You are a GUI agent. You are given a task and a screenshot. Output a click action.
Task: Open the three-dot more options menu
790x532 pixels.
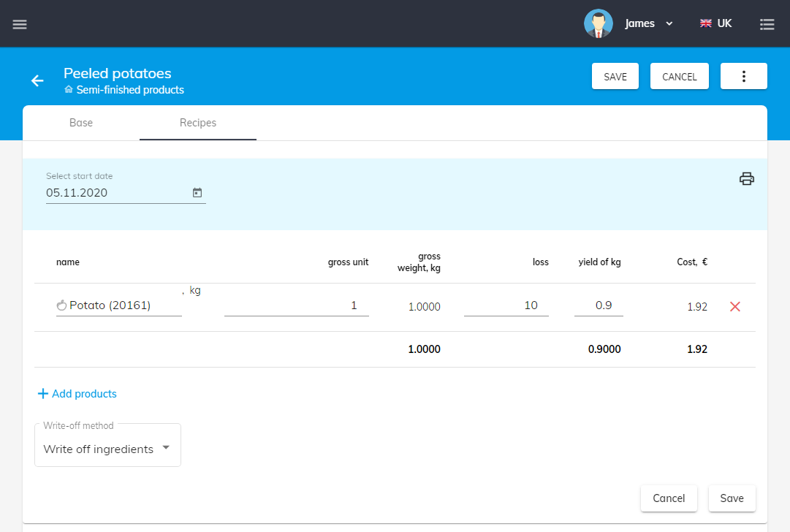tap(743, 77)
